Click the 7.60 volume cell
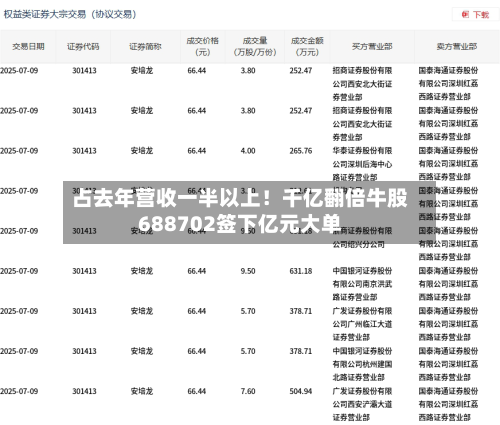This screenshot has width=500, height=425. tap(248, 391)
